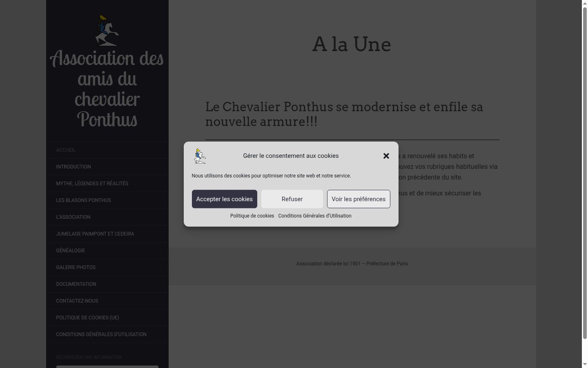Click the Refuser button

[x=292, y=199]
